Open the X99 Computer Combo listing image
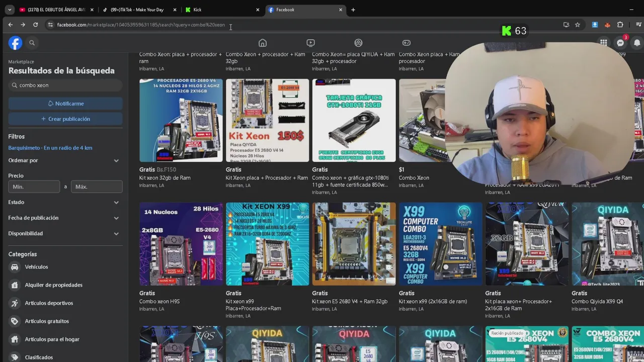The width and height of the screenshot is (644, 362). 441,244
